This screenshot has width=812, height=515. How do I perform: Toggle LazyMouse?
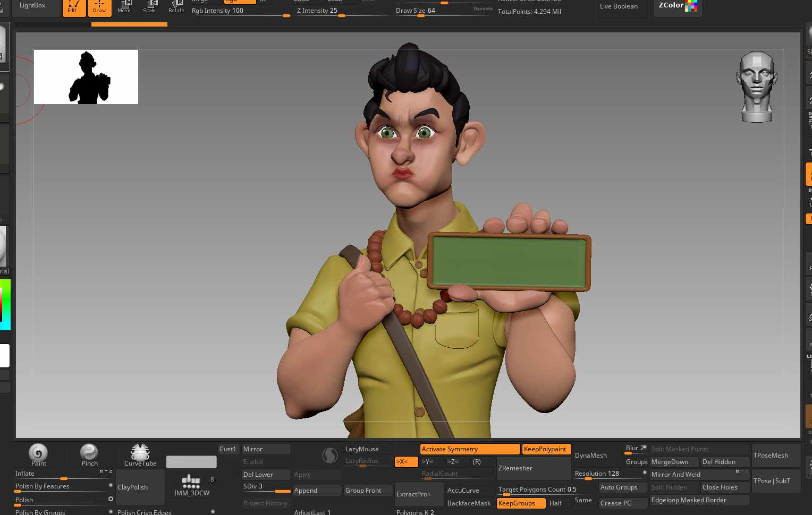(x=368, y=449)
